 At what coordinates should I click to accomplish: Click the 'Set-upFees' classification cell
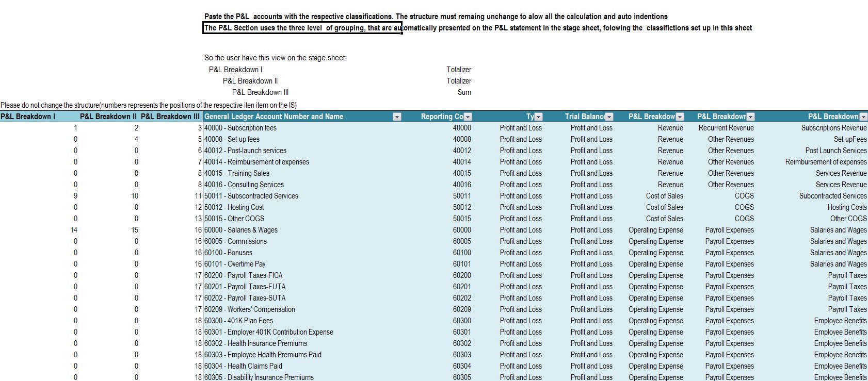[x=850, y=139]
